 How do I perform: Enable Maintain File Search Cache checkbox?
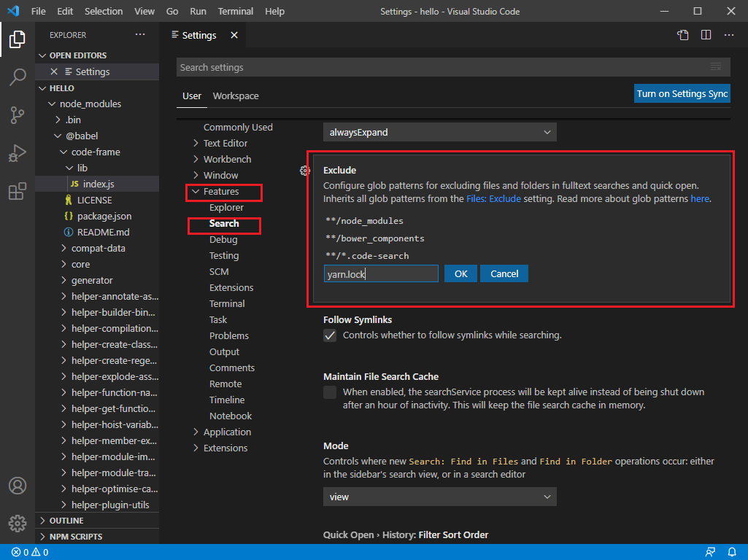point(330,392)
